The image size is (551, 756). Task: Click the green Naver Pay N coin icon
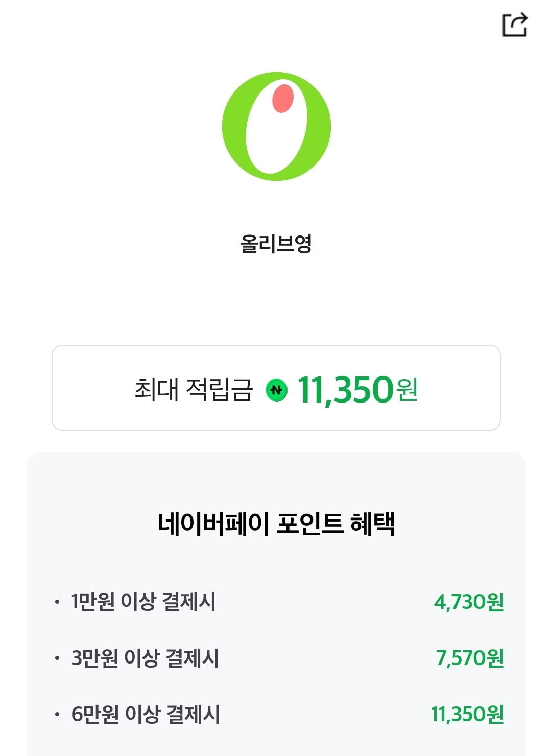tap(276, 390)
